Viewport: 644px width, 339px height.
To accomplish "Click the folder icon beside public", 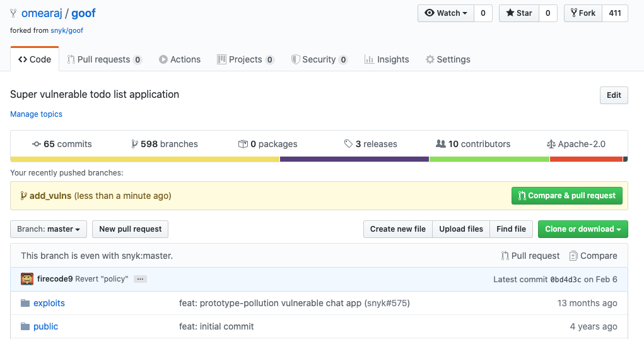I will [x=25, y=326].
